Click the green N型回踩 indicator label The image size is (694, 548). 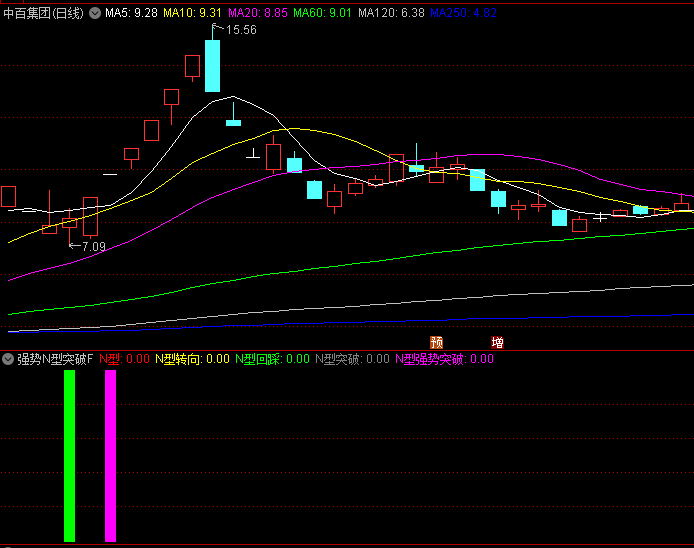(258, 359)
